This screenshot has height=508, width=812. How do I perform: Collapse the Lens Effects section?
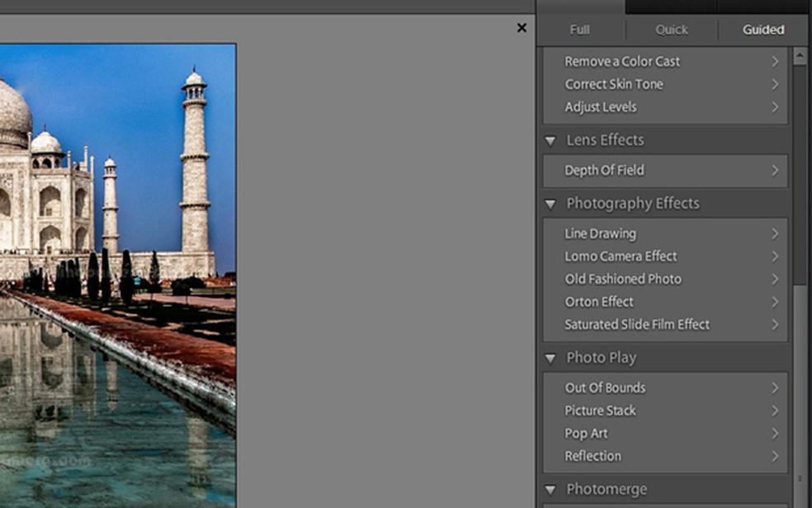[x=550, y=141]
